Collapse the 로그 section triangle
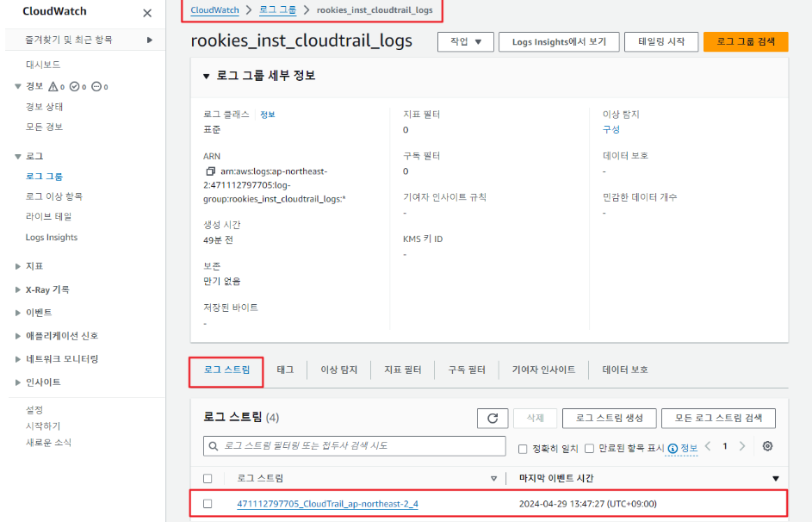 (18, 157)
